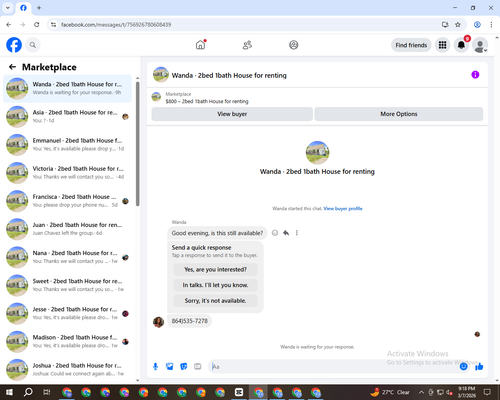500x400 pixels.
Task: Click the 864)535-7278 phone number message
Action: [x=189, y=321]
